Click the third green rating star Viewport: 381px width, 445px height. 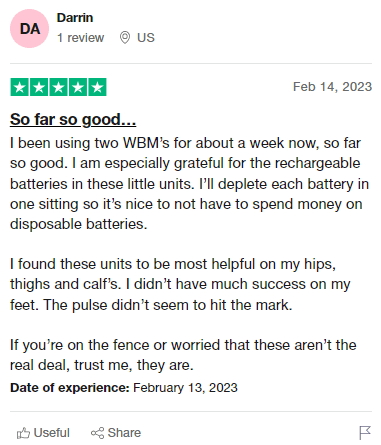pyautogui.click(x=58, y=87)
